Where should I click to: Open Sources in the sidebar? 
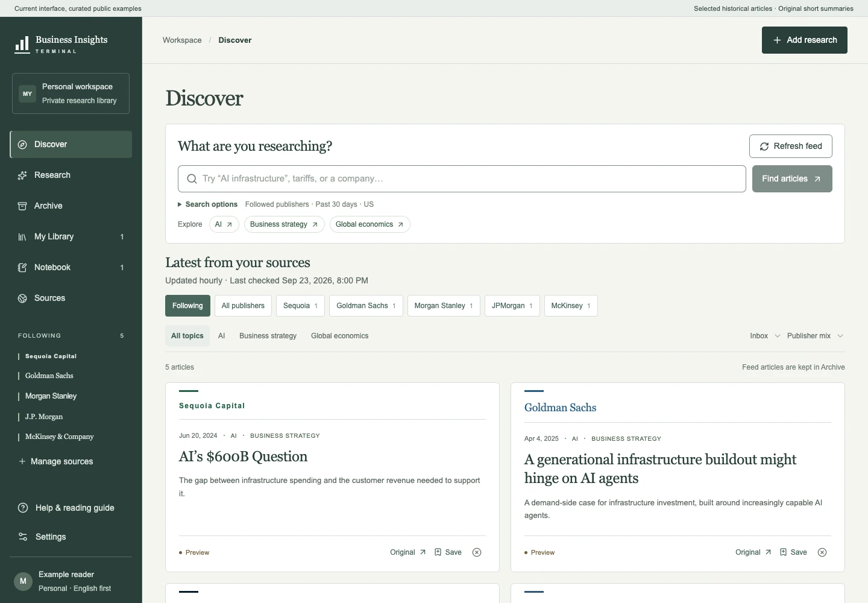[x=71, y=298]
